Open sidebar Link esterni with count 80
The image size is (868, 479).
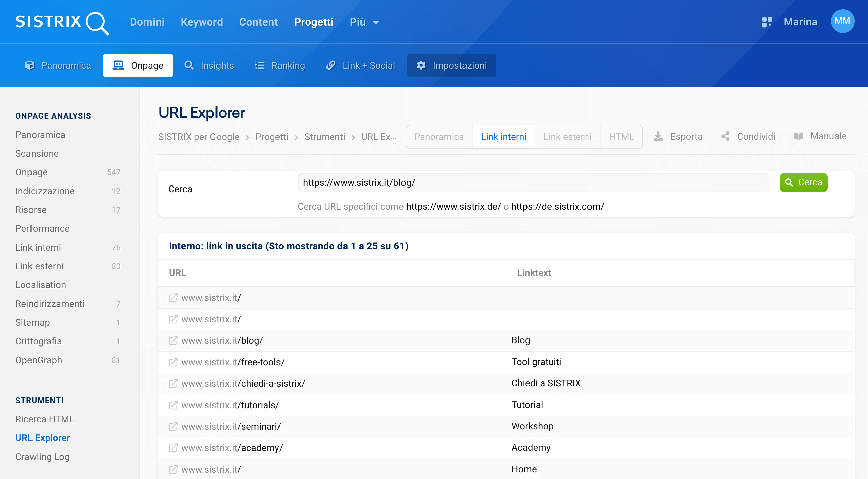68,266
